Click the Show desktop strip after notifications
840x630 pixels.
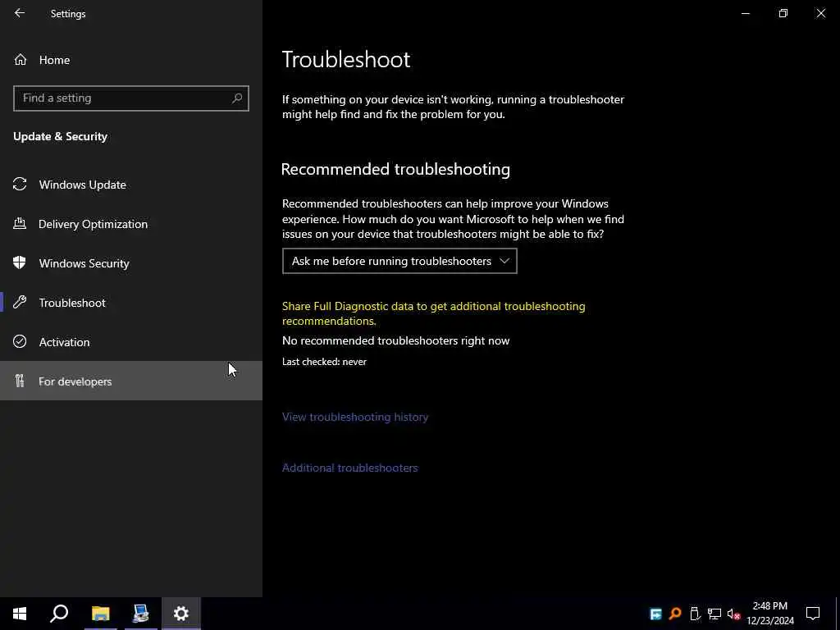tap(838, 614)
